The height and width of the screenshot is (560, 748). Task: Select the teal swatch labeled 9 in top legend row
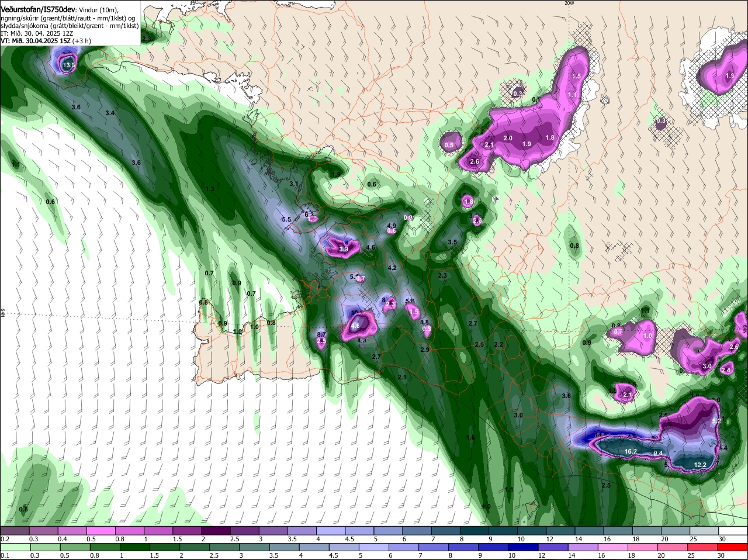point(503,531)
